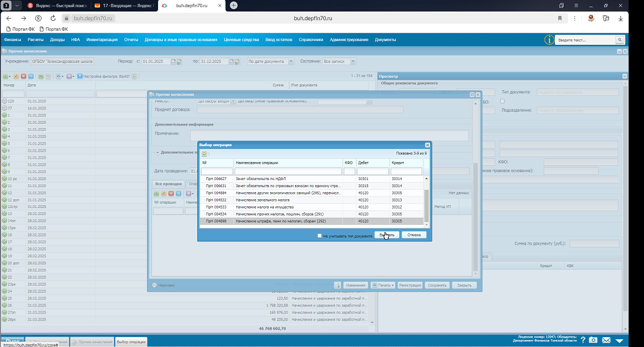Image resolution: width=644 pixels, height=347 pixels.
Task: Open the mail envelope icon in bottom bar
Action: point(606,340)
